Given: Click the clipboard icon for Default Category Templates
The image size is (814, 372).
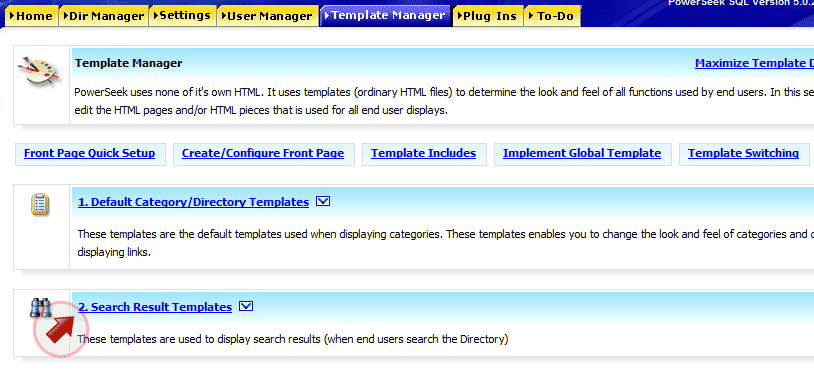Looking at the screenshot, I should point(40,204).
